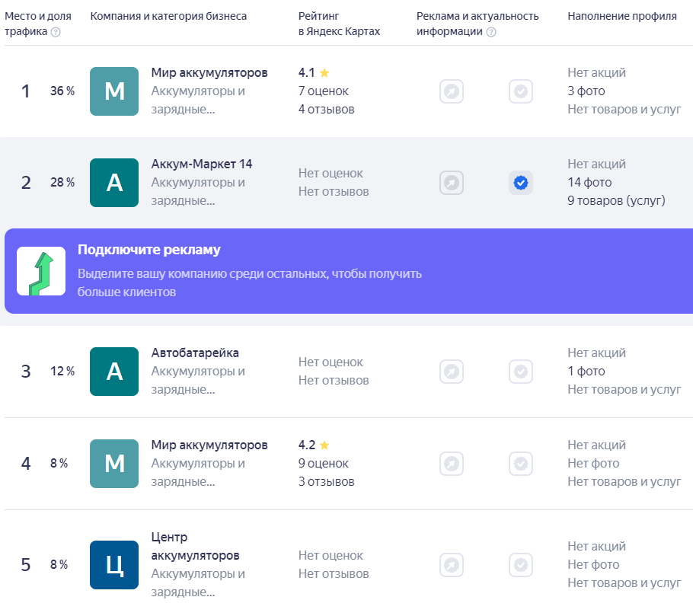Open the 'Автобатарейка' company name
Image resolution: width=693 pixels, height=616 pixels.
(x=195, y=353)
